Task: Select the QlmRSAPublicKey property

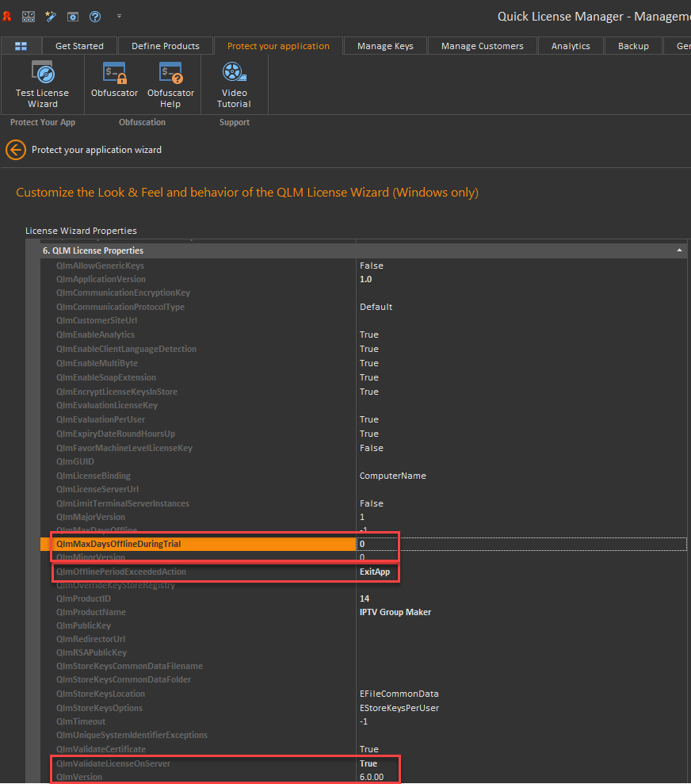Action: point(91,652)
